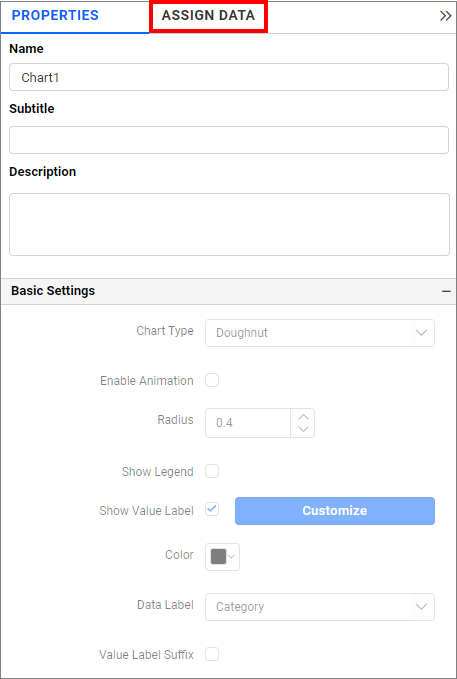Click the Customize button
This screenshot has width=457, height=679.
coord(335,511)
